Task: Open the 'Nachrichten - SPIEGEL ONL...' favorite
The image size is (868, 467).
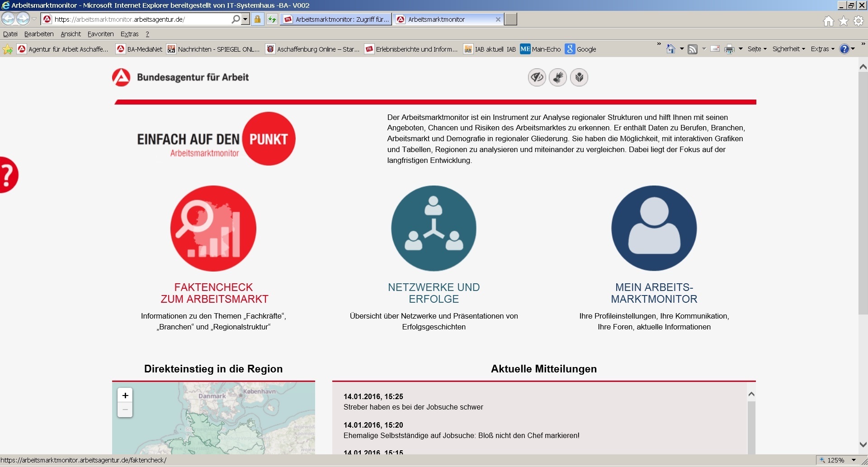Action: click(x=213, y=49)
